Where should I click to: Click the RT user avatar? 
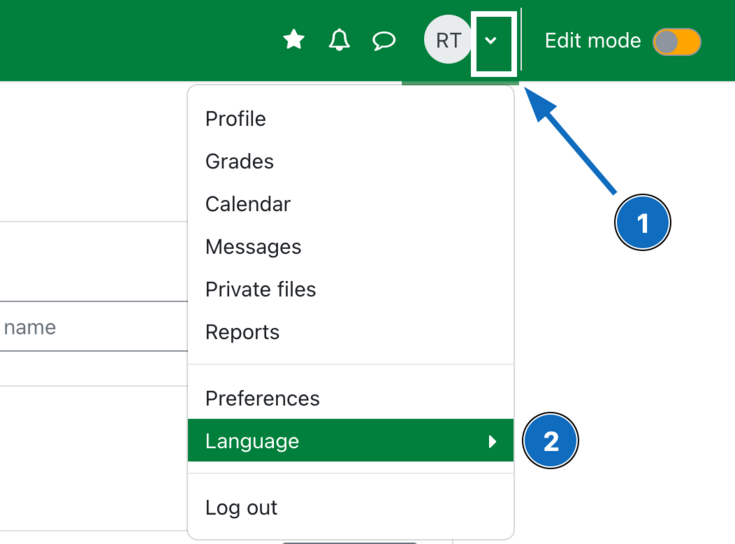click(448, 39)
